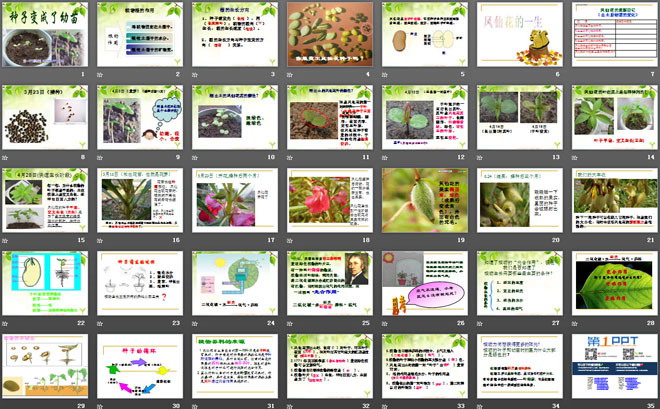Click the animation star icon under slide 26
The height and width of the screenshot is (409, 660).
tap(385, 324)
